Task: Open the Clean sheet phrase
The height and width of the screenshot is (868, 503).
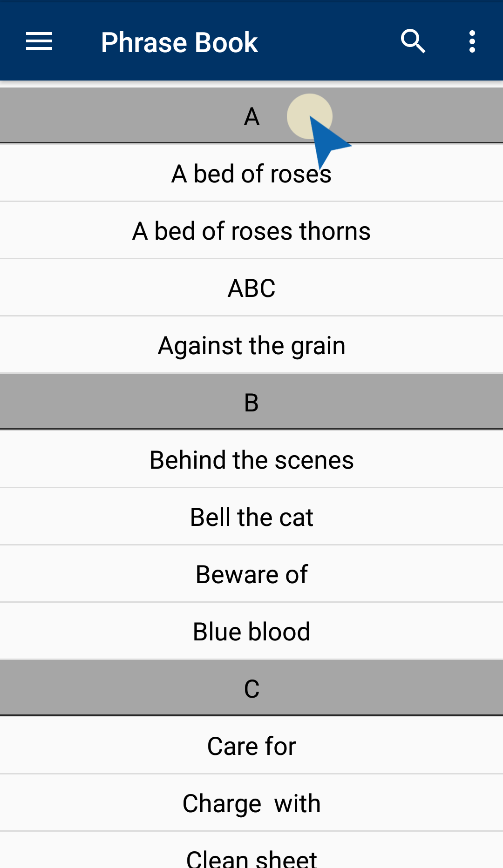Action: tap(251, 850)
